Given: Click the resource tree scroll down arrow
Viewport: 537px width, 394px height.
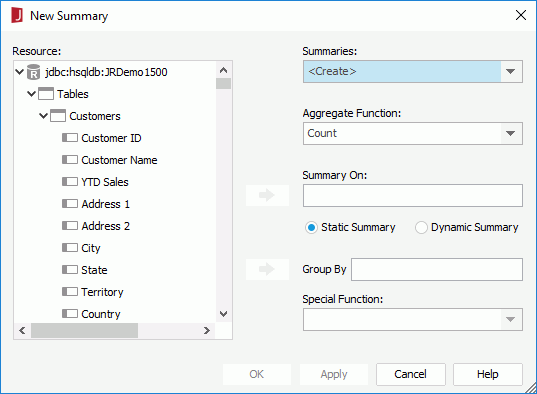Looking at the screenshot, I should [x=224, y=313].
